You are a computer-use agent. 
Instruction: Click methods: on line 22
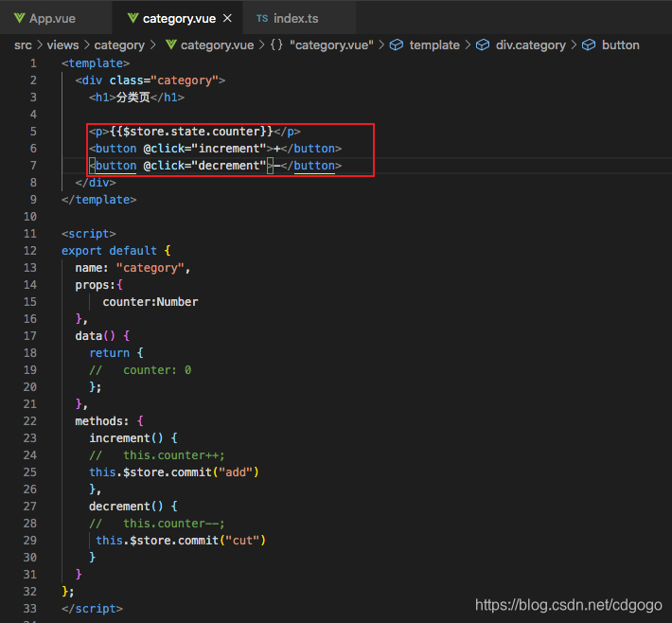coord(102,421)
